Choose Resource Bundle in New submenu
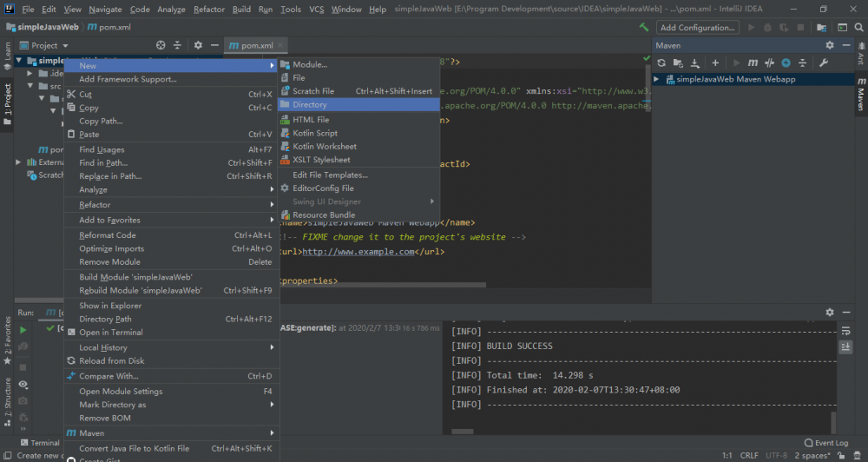868x462 pixels. tap(359, 215)
